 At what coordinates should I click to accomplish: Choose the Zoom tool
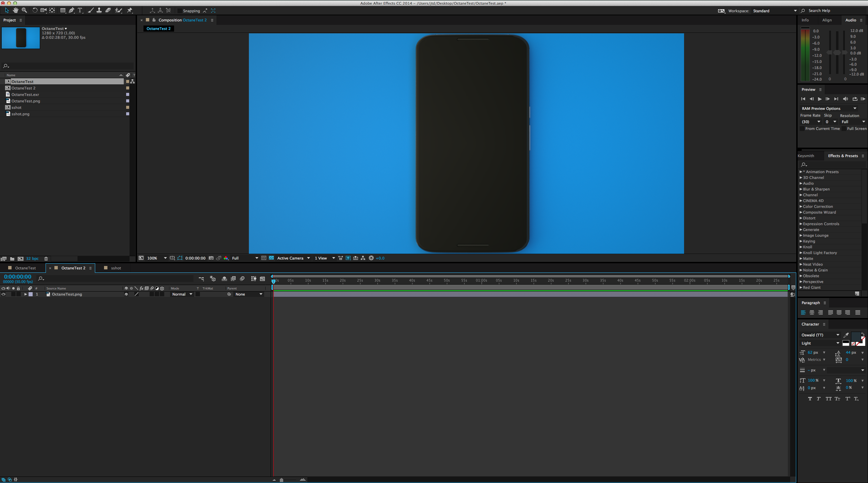tap(24, 11)
